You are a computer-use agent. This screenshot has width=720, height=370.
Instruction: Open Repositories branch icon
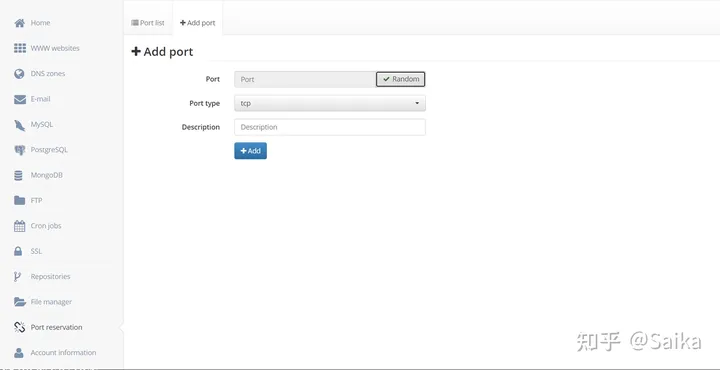tap(17, 276)
